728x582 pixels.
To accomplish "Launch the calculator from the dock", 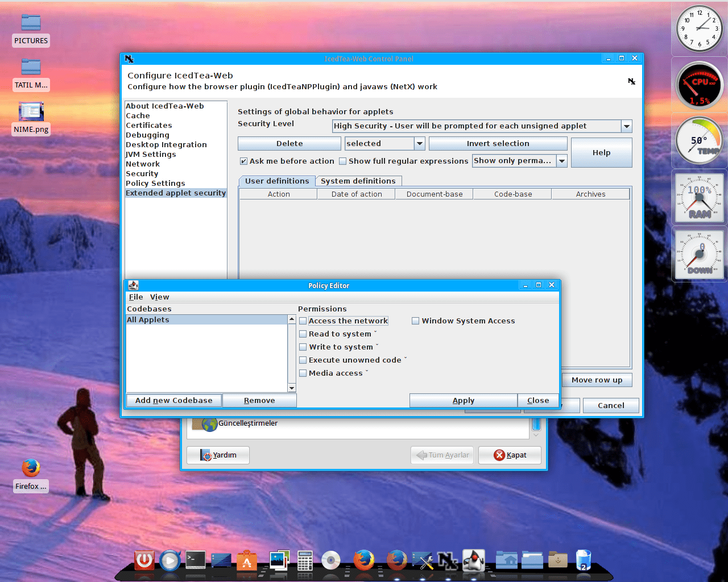I will 305,560.
